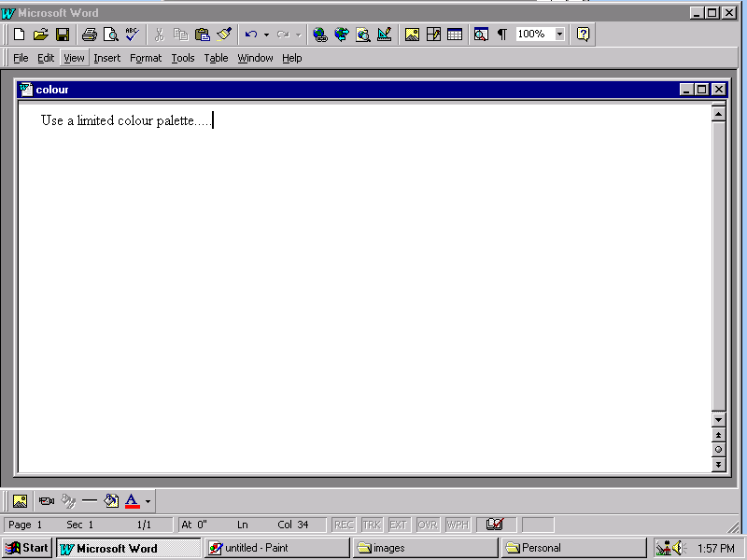Go to next page double-arrow button
The height and width of the screenshot is (560, 747).
pyautogui.click(x=718, y=464)
